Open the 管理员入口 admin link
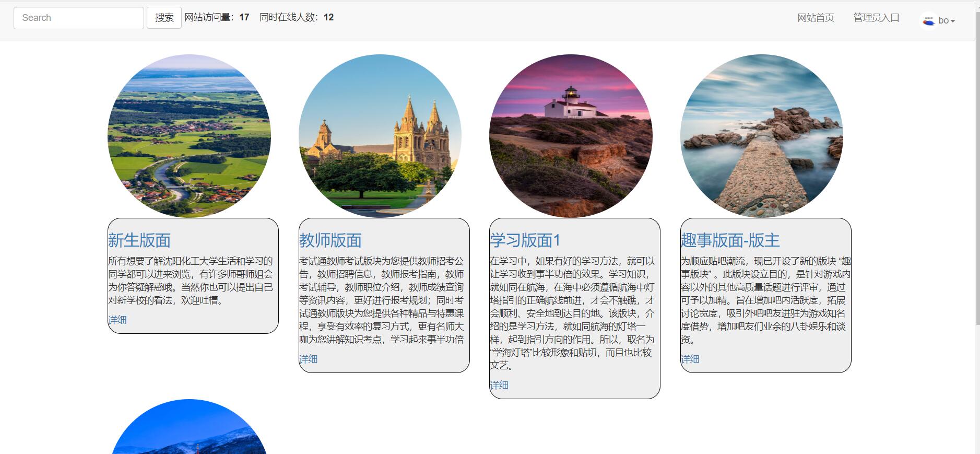The height and width of the screenshot is (454, 980). pos(876,18)
